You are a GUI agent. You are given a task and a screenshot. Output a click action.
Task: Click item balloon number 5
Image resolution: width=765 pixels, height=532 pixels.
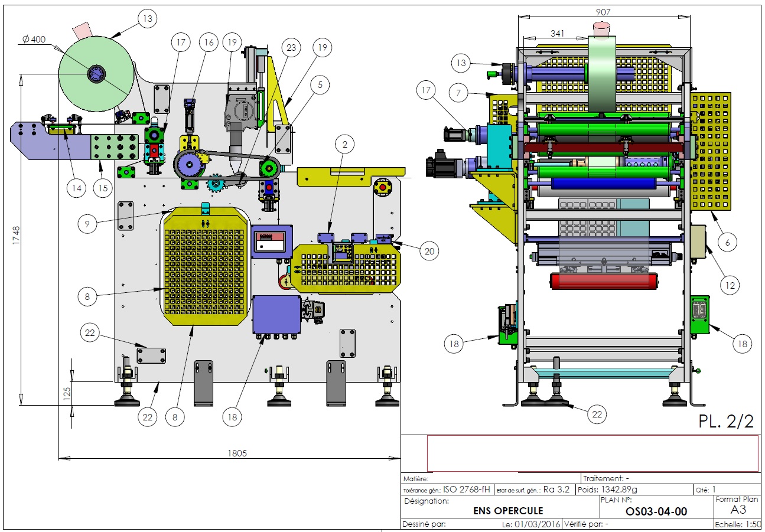(x=320, y=84)
